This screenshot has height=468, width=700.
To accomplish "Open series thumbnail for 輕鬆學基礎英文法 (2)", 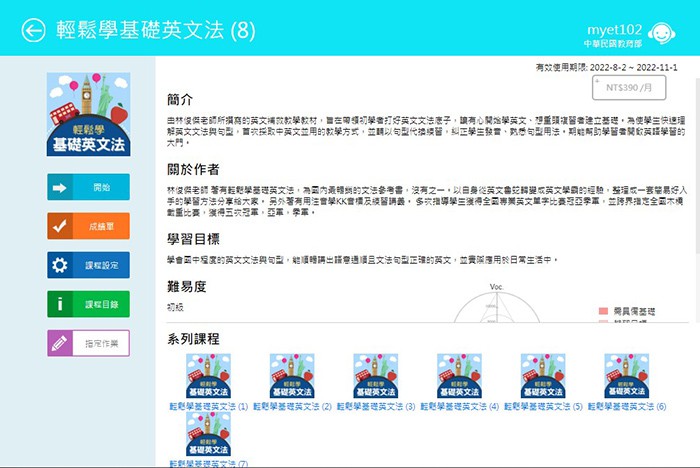I will [292, 376].
